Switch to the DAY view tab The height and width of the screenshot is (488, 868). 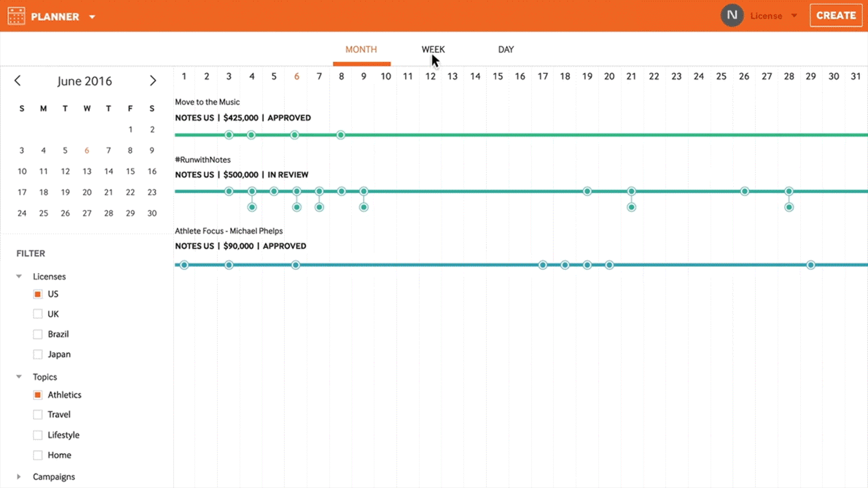[505, 50]
